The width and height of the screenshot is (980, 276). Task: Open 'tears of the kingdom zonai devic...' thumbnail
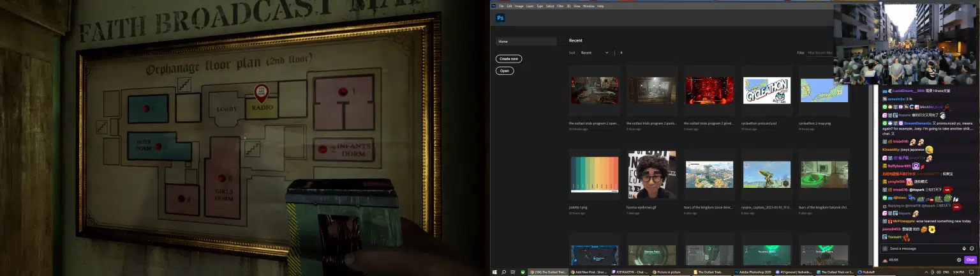pos(709,174)
